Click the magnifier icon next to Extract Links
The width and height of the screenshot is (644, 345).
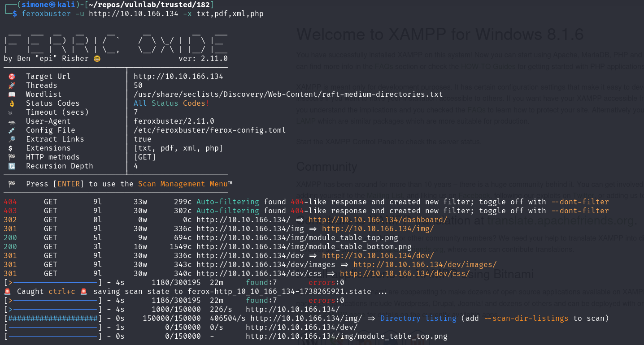click(x=12, y=139)
